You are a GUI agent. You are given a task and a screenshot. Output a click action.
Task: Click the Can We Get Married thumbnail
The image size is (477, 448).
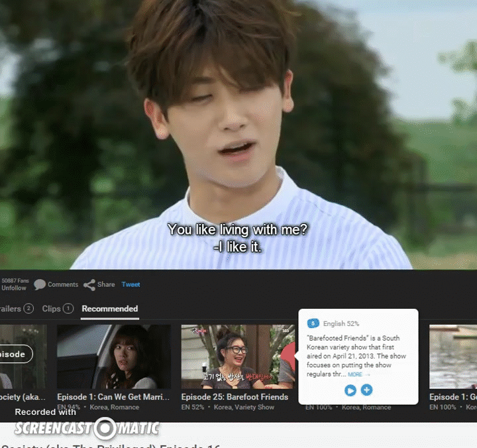[x=114, y=357]
